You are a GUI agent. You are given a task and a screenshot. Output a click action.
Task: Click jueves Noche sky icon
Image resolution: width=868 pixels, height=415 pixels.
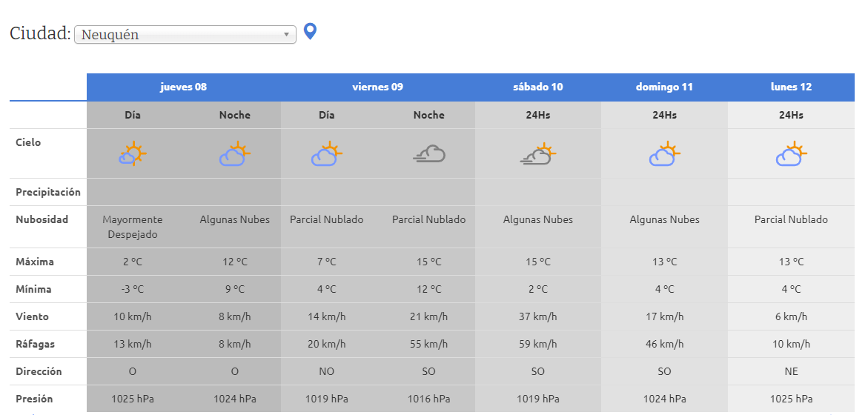click(x=234, y=154)
